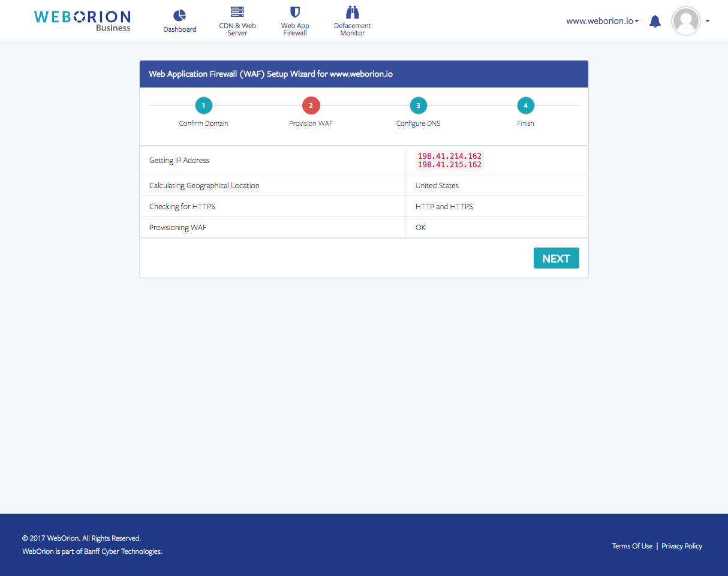728x576 pixels.
Task: Click the NEXT button
Action: pyautogui.click(x=556, y=258)
